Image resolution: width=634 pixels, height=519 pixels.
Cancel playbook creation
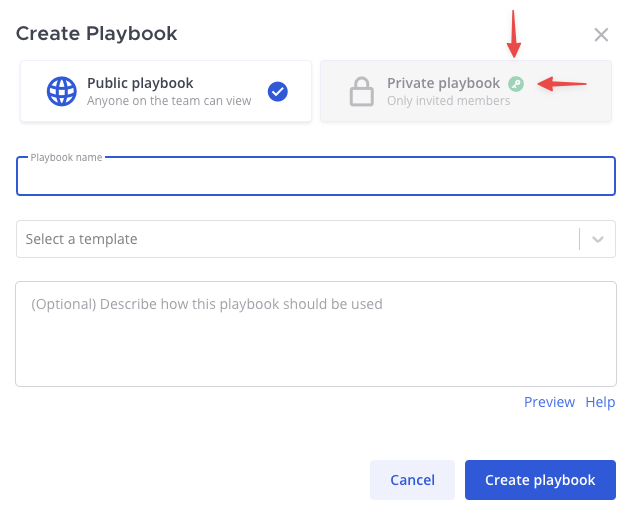(412, 480)
